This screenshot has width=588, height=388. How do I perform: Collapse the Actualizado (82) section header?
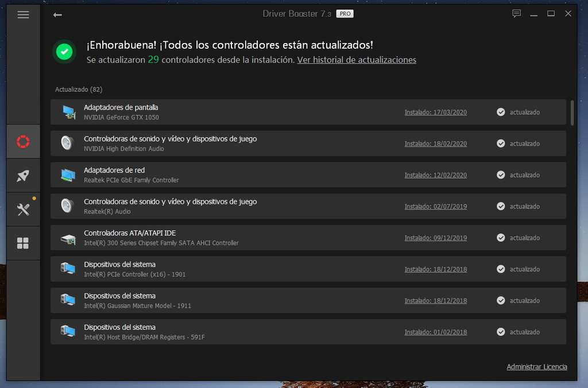pyautogui.click(x=79, y=90)
